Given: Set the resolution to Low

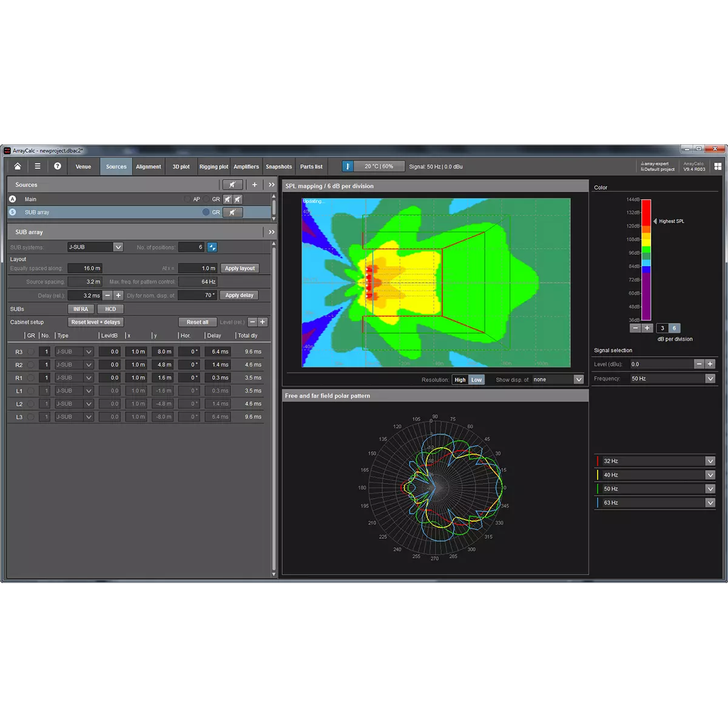Looking at the screenshot, I should coord(477,380).
